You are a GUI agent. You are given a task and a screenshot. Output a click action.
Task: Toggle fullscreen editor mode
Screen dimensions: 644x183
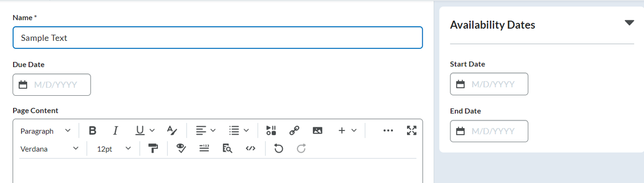412,131
